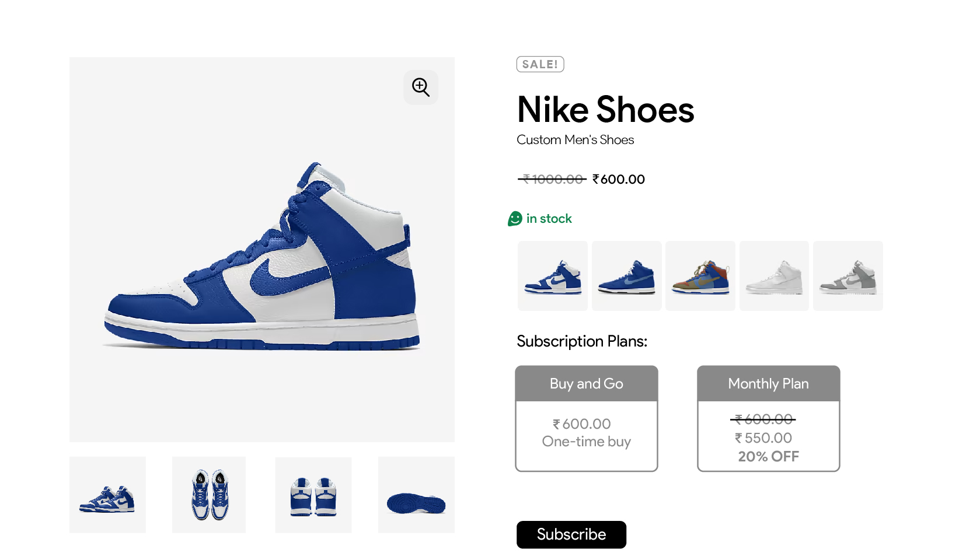Click the Nike Shoes product title
This screenshot has width=973, height=560.
click(605, 110)
